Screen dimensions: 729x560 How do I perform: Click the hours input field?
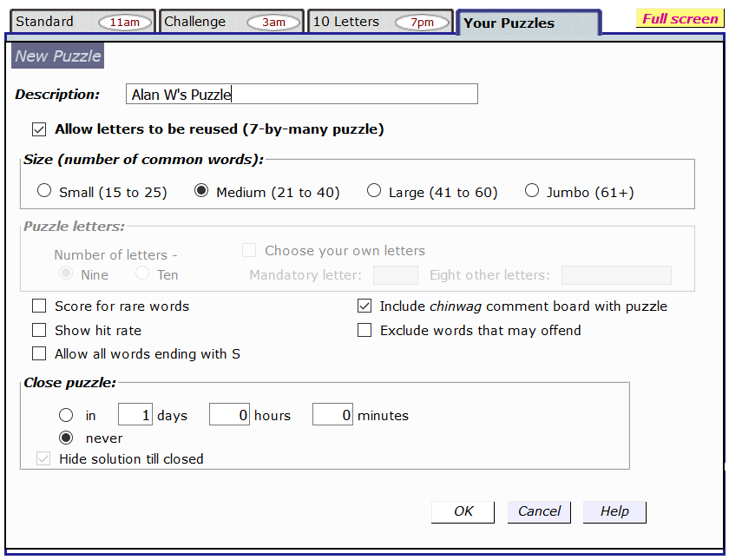229,415
